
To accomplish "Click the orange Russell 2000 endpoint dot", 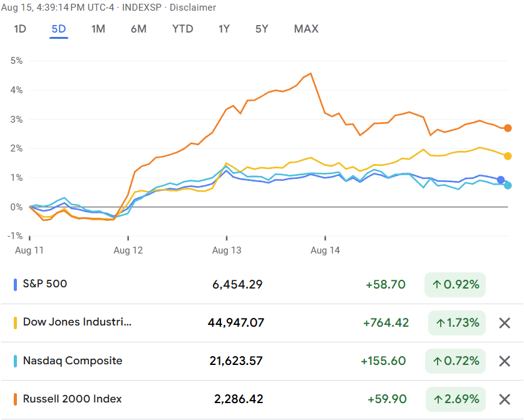I will 508,128.
